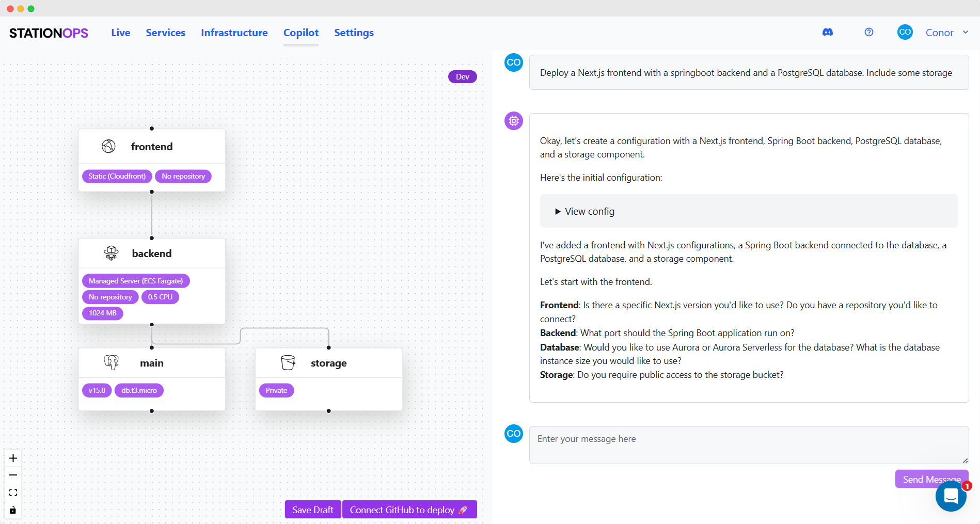
Task: Open the Conor user menu chevron
Action: tap(966, 32)
